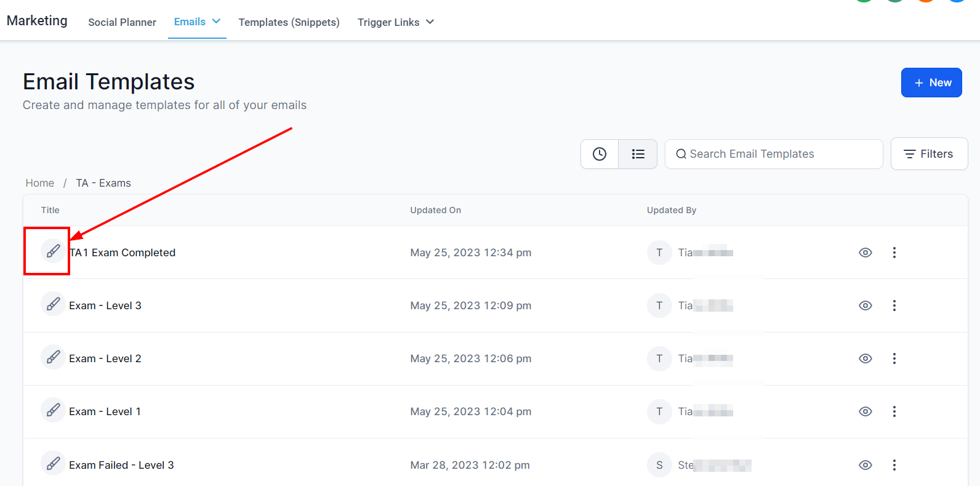
Task: Go to Home in the breadcrumb
Action: point(40,183)
